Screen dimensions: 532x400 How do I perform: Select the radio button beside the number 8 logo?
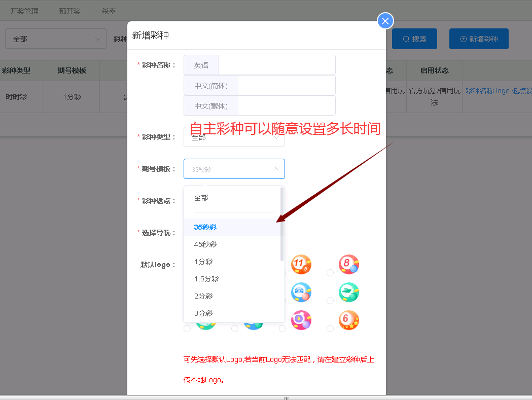tap(330, 273)
